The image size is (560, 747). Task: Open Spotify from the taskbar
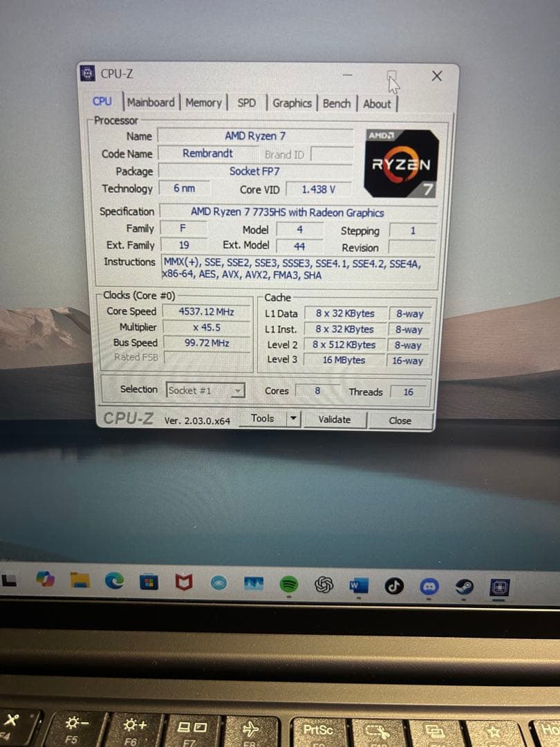(x=289, y=584)
